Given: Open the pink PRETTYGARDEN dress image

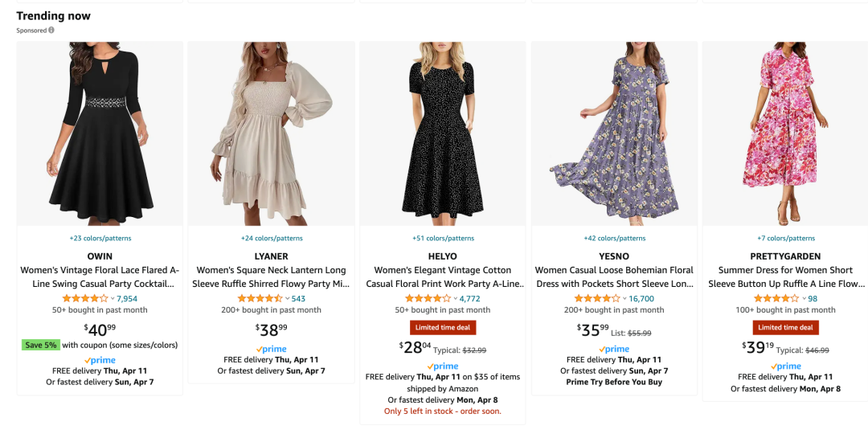Looking at the screenshot, I should (x=785, y=133).
